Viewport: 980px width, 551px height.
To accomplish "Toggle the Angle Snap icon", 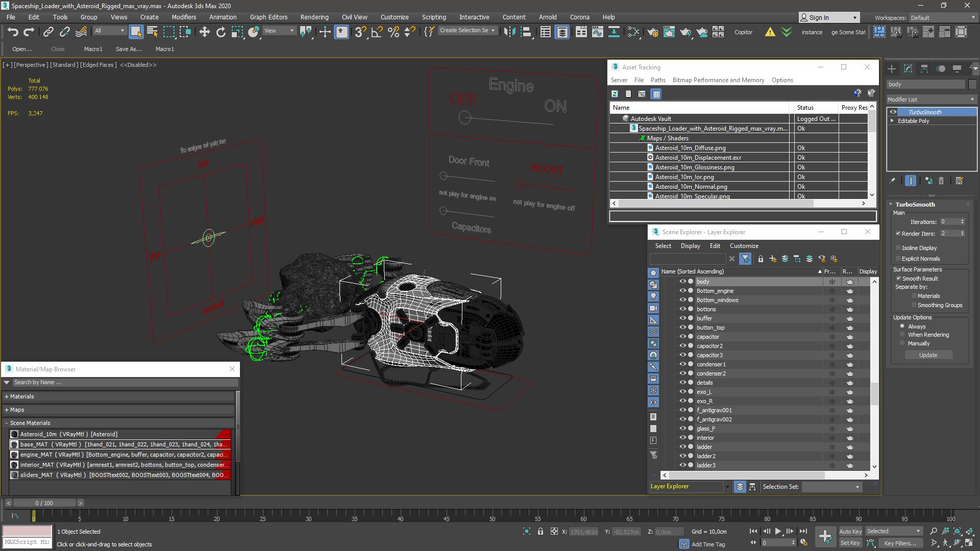I will pos(377,32).
